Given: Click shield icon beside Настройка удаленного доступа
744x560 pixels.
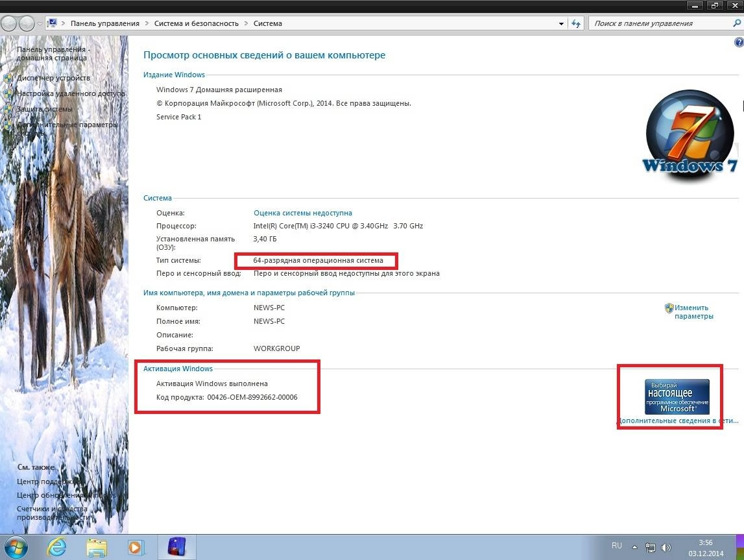Looking at the screenshot, I should (x=8, y=94).
